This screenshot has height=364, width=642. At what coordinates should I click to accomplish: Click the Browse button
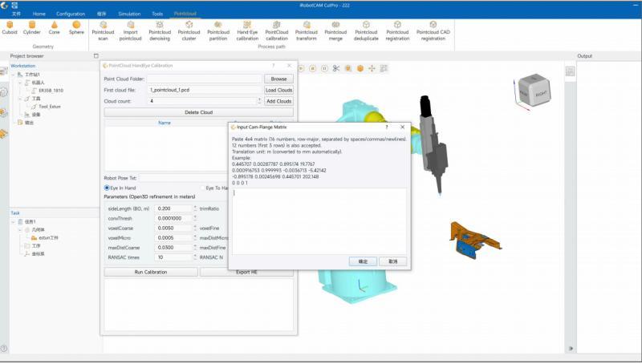[x=278, y=79]
